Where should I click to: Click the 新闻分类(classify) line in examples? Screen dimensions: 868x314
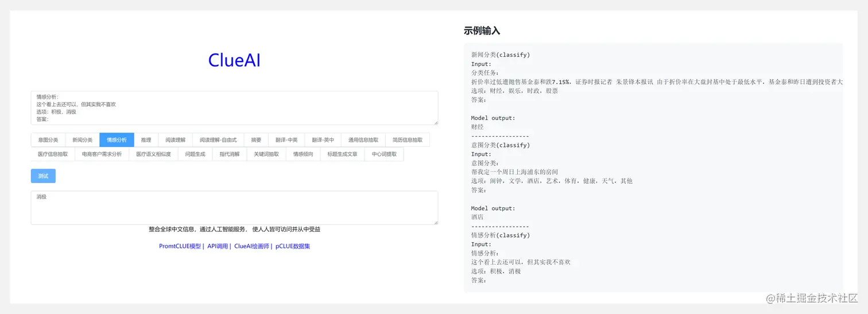pyautogui.click(x=501, y=55)
